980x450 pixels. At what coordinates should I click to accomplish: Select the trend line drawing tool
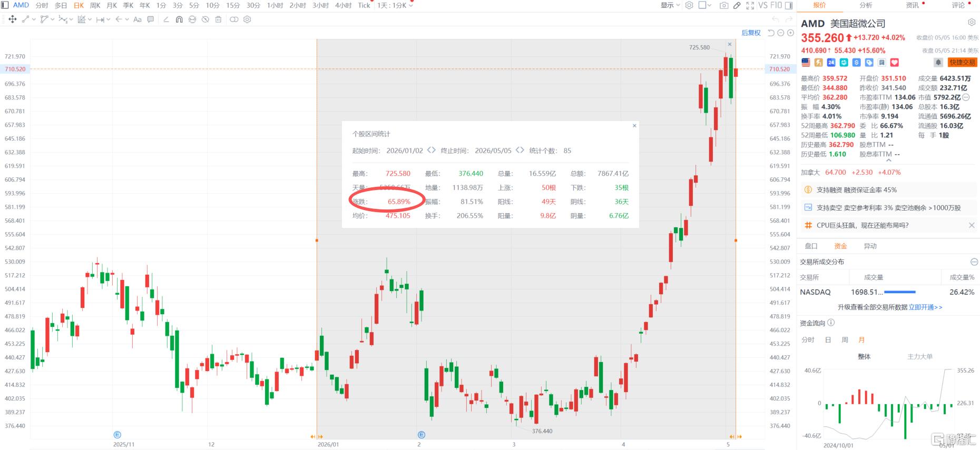25,19
